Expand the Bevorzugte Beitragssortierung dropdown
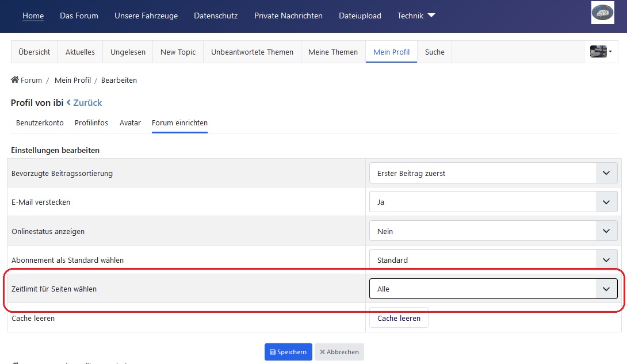 pyautogui.click(x=493, y=173)
